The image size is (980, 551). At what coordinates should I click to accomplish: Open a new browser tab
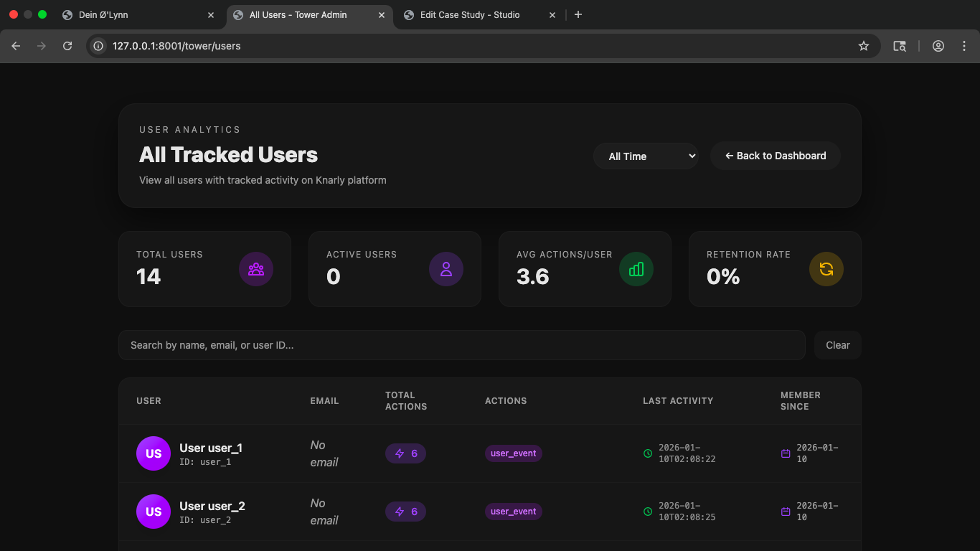[x=578, y=14]
